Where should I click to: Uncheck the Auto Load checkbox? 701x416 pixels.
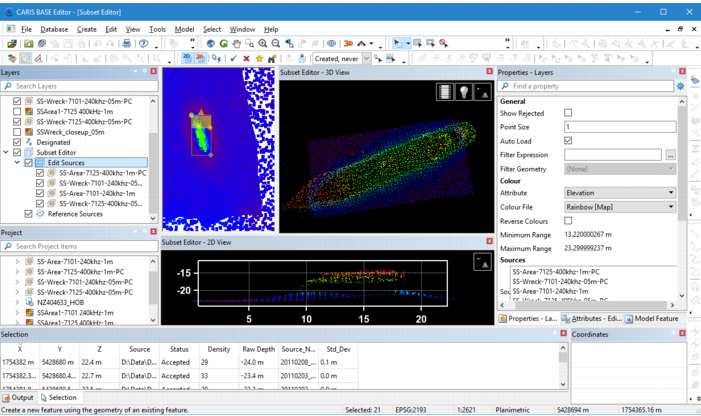pos(568,141)
